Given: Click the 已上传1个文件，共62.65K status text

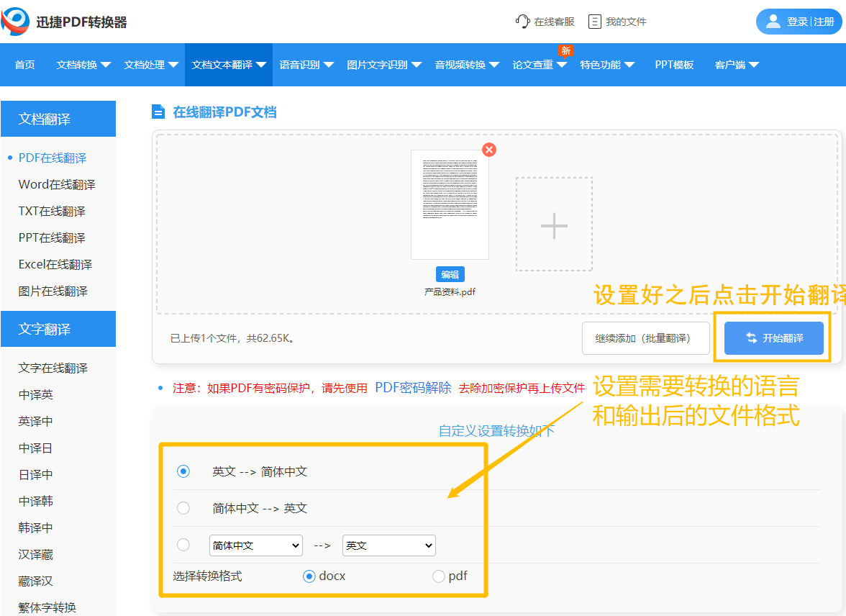Looking at the screenshot, I should point(232,338).
